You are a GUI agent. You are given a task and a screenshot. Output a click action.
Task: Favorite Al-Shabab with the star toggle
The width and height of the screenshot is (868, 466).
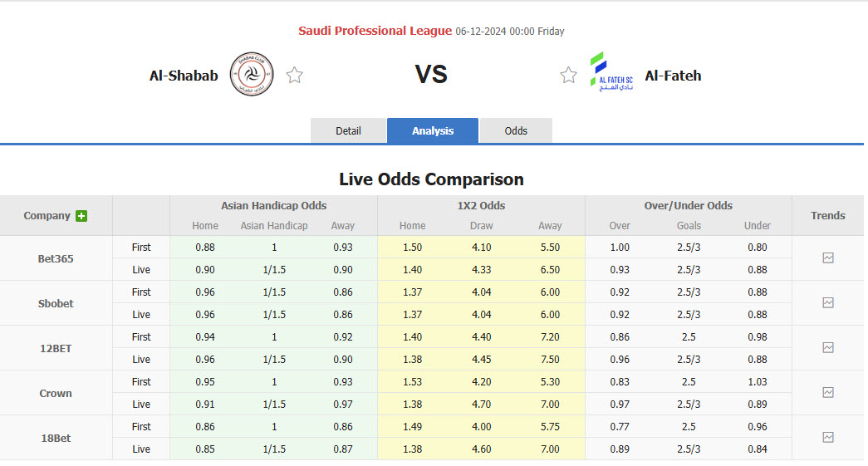click(294, 76)
